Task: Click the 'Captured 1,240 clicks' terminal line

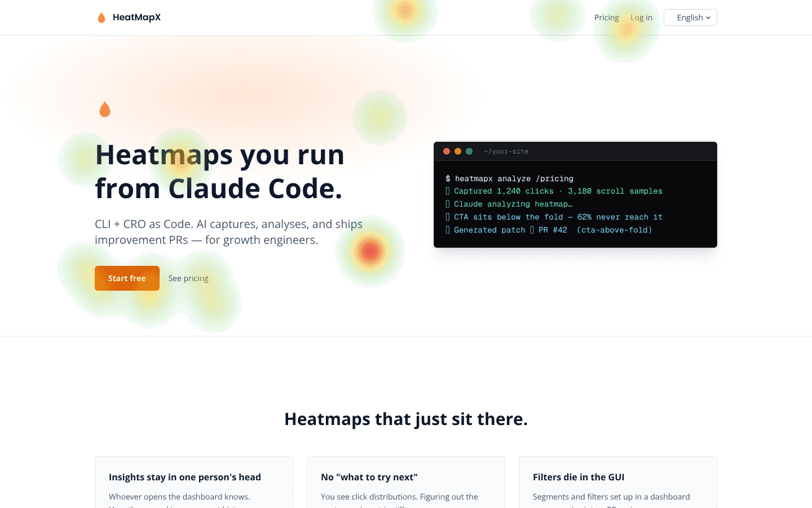Action: (554, 191)
